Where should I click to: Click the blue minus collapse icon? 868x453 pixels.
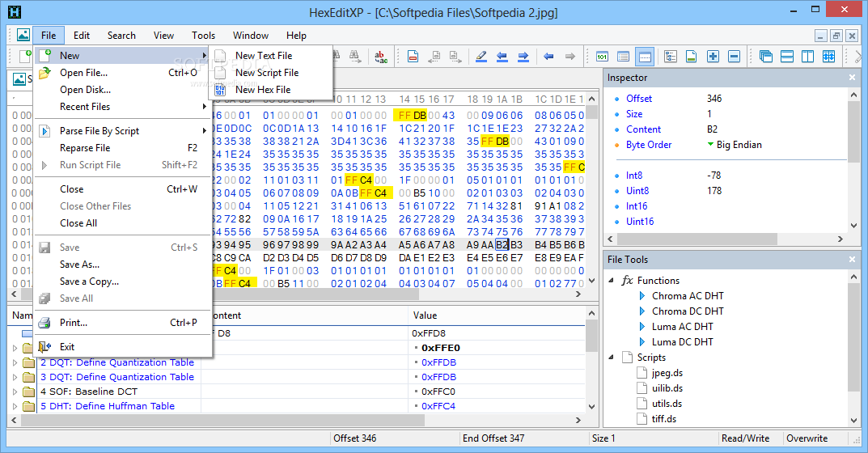click(x=734, y=57)
